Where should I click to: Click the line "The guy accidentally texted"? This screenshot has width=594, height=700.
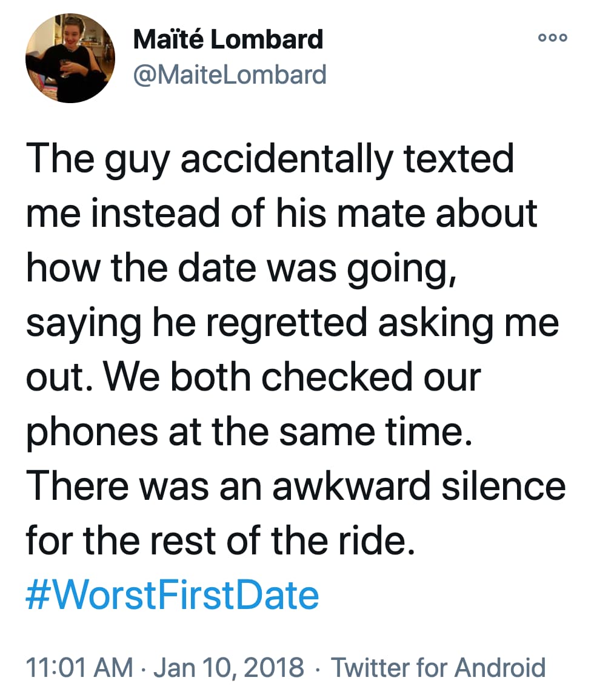coord(270,161)
